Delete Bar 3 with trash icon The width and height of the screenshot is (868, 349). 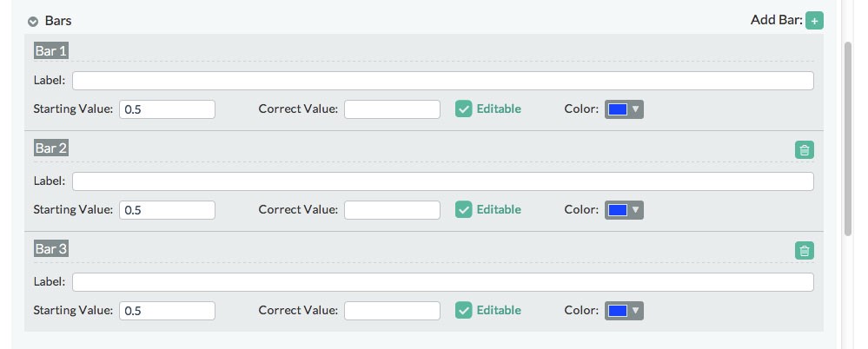[805, 251]
